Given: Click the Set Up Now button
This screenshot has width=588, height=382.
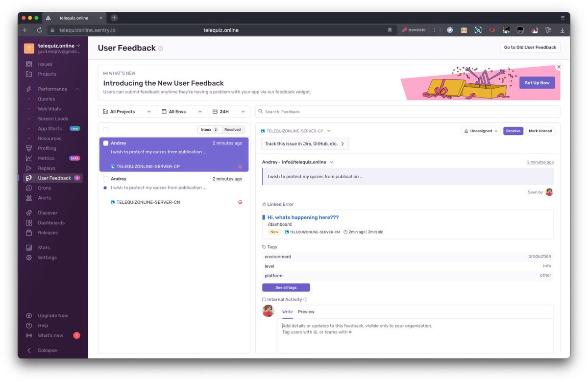Looking at the screenshot, I should (537, 83).
